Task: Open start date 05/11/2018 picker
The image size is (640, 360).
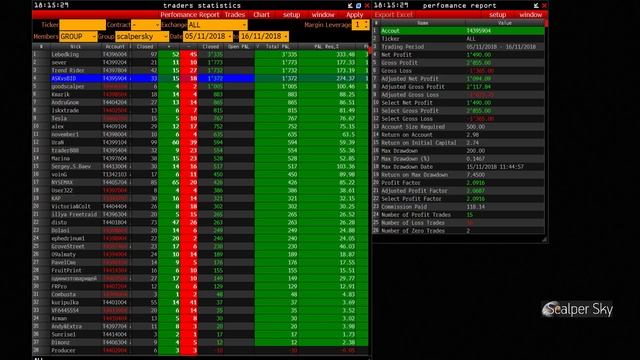Action: coord(207,36)
